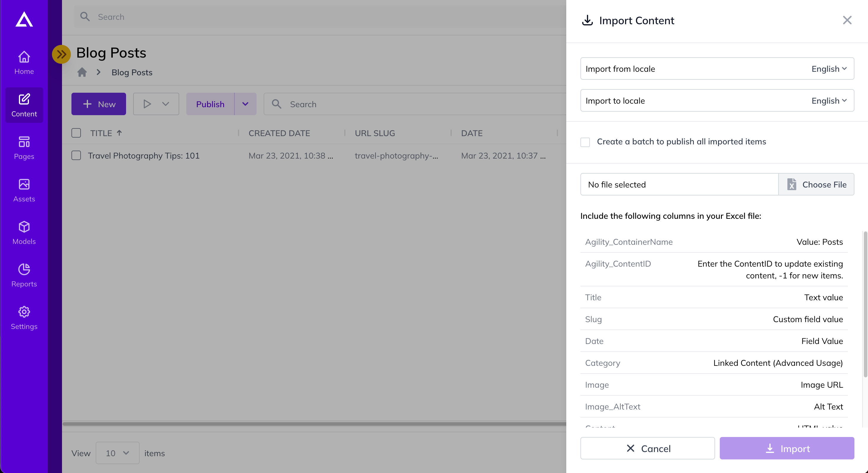868x473 pixels.
Task: Open the Reports section in sidebar
Action: (x=24, y=275)
